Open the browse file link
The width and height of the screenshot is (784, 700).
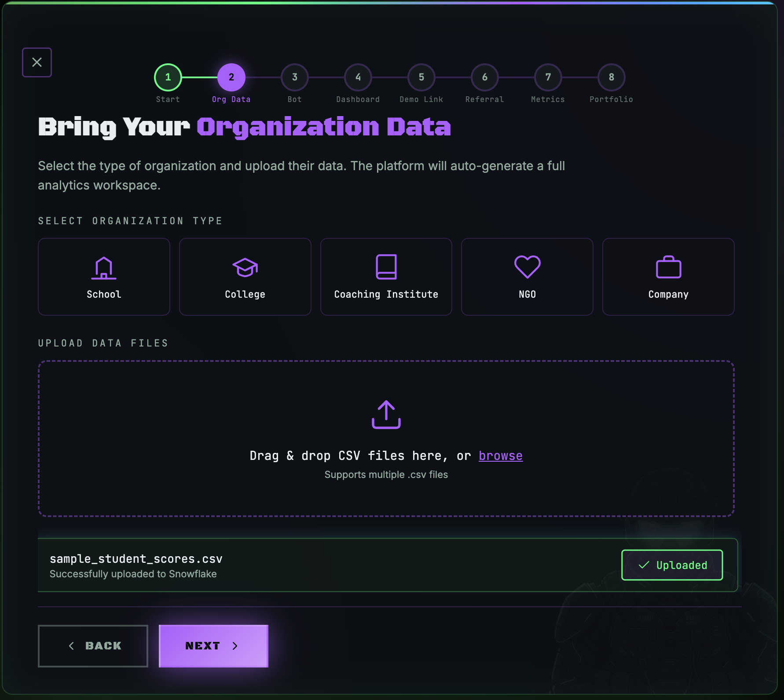coord(501,456)
